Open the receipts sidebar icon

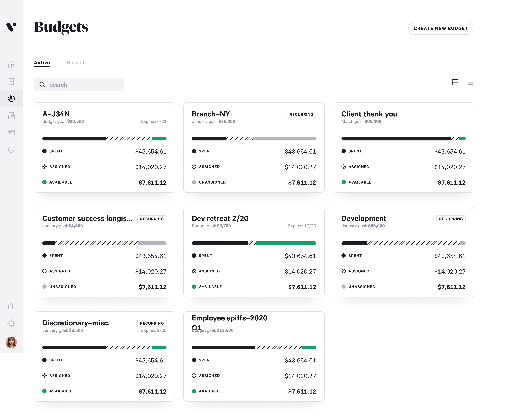[x=11, y=82]
